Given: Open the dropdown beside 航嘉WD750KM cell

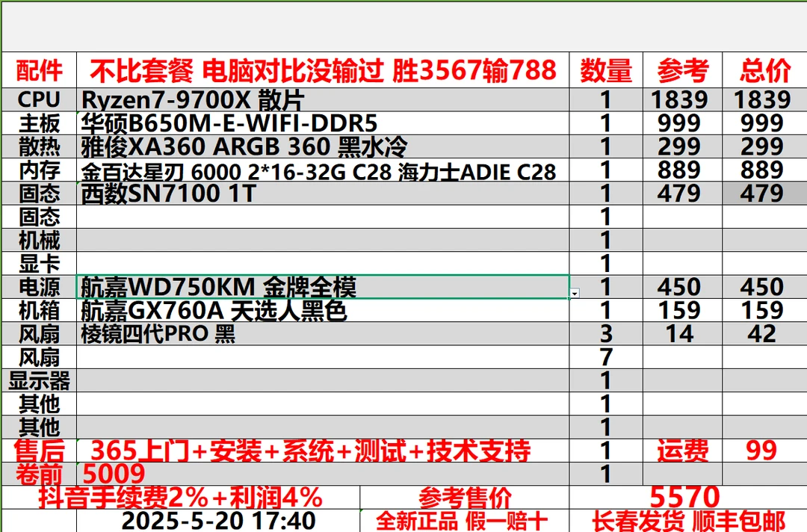Looking at the screenshot, I should (x=574, y=293).
